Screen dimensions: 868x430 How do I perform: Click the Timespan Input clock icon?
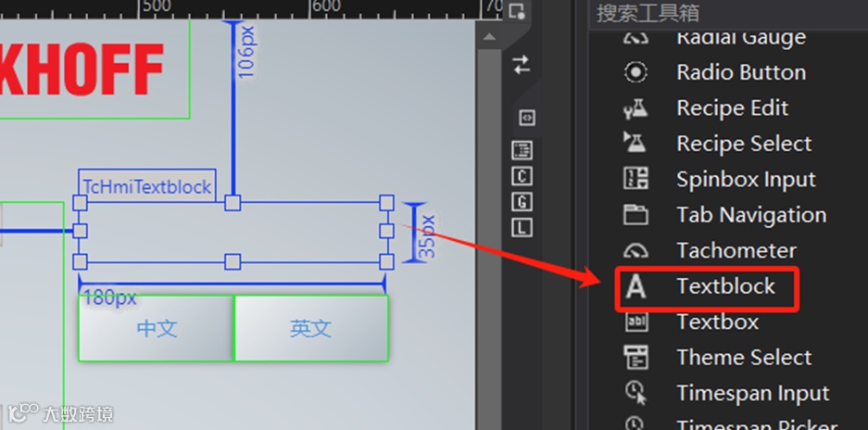coord(635,393)
